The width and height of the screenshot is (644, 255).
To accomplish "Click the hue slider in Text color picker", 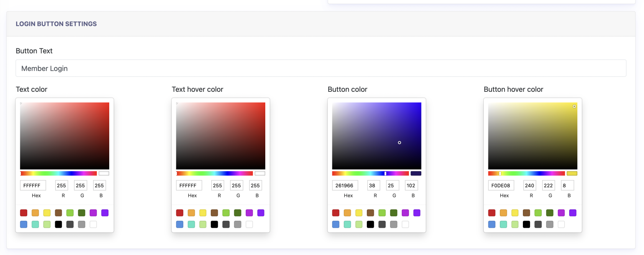I will coord(59,174).
